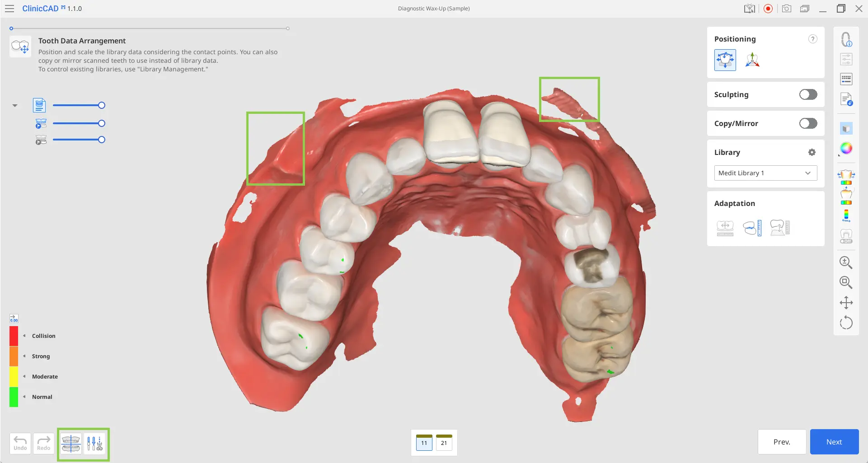Open the on-screen keyboard shortcut panel icon

coord(846,79)
